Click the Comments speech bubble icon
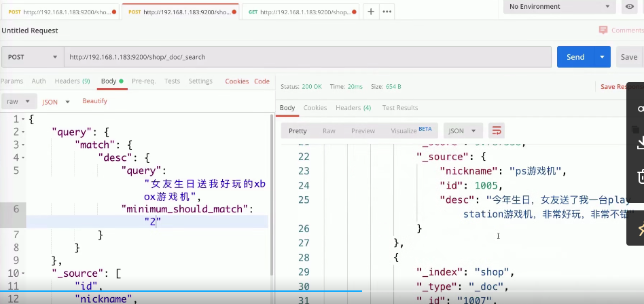The width and height of the screenshot is (644, 304). tap(603, 30)
